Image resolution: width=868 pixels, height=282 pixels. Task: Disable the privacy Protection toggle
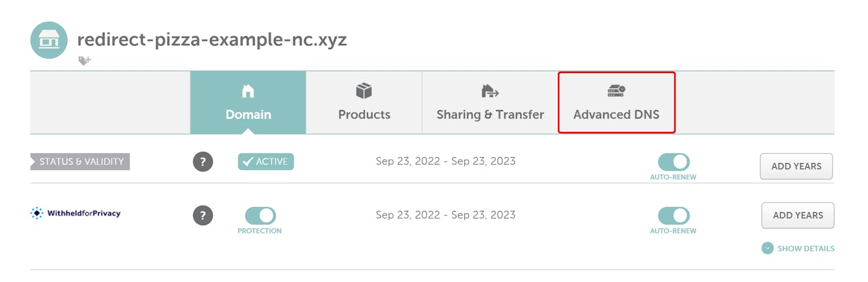click(x=260, y=215)
